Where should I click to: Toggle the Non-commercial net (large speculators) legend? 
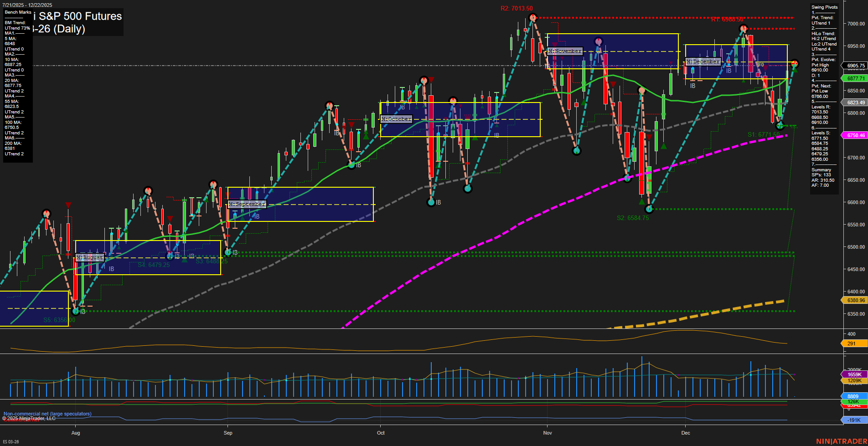point(47,414)
